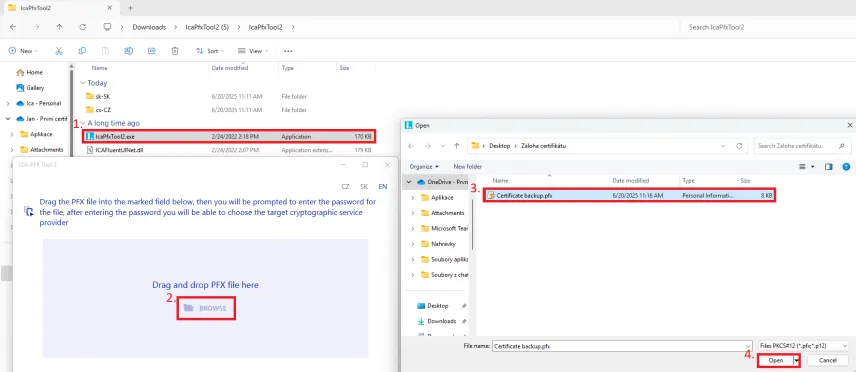Click the Rename icon in Explorer toolbar
The image size is (856, 372).
click(x=128, y=51)
